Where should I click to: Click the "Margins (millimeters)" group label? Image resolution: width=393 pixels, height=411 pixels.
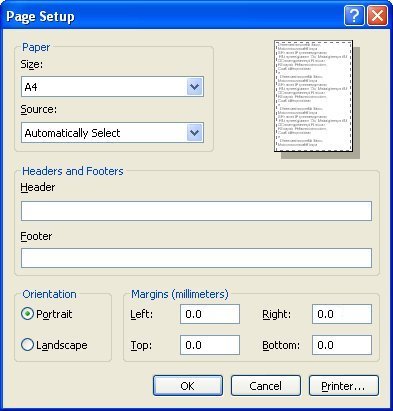pyautogui.click(x=180, y=294)
